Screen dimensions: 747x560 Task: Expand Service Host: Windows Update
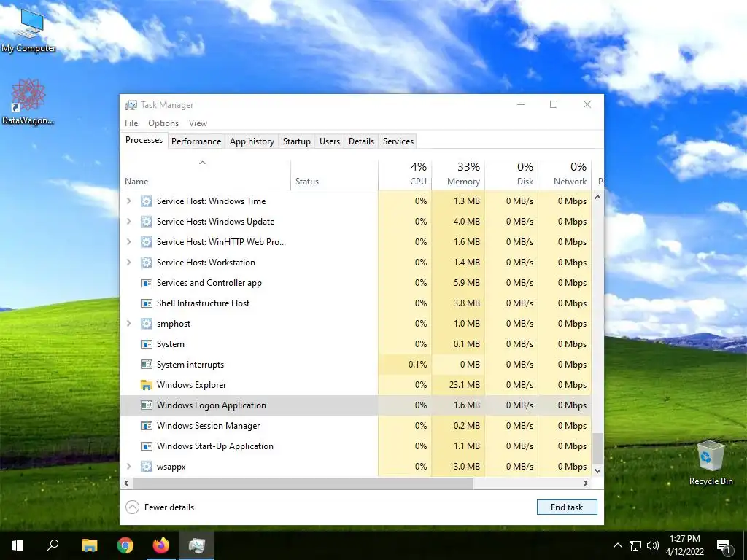tap(128, 222)
